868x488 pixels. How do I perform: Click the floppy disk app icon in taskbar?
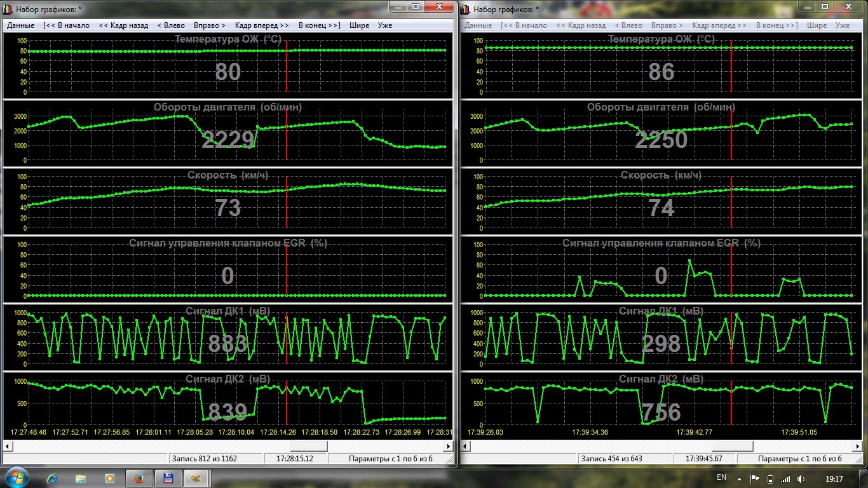pos(168,478)
